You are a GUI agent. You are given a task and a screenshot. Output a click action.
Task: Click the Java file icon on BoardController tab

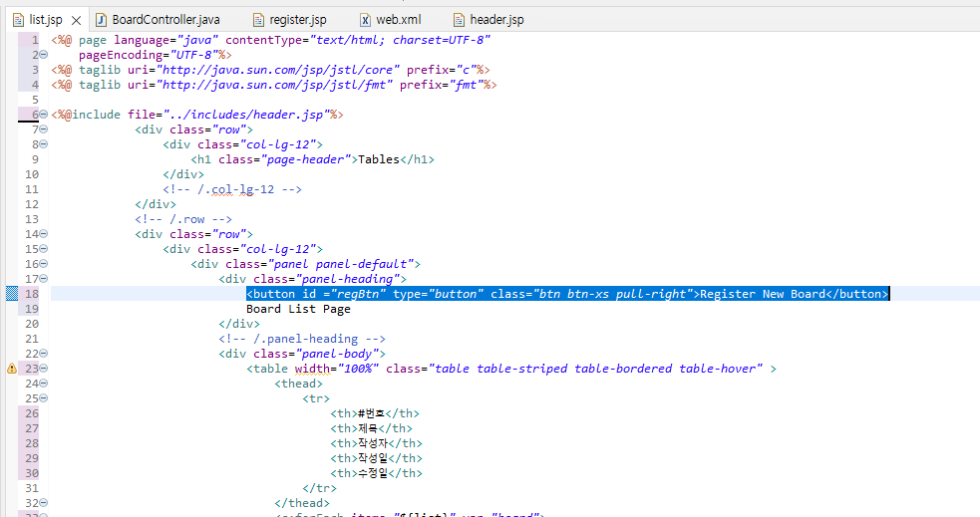[102, 21]
